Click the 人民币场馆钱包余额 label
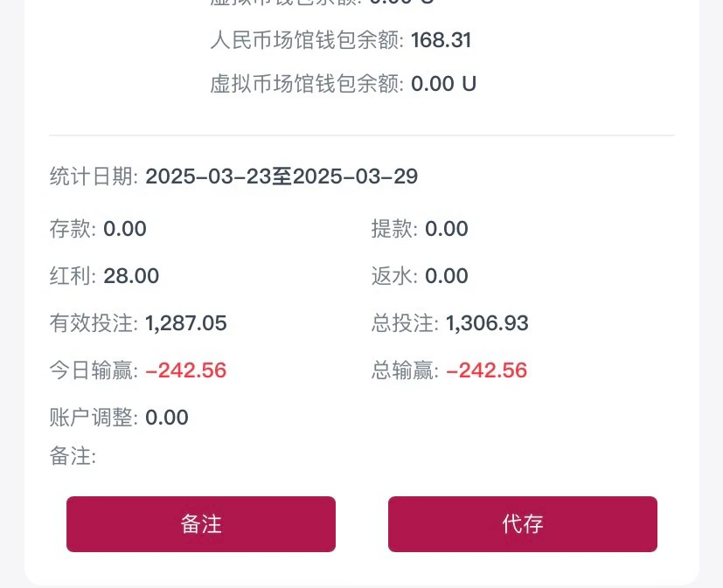This screenshot has width=723, height=588. tap(307, 40)
